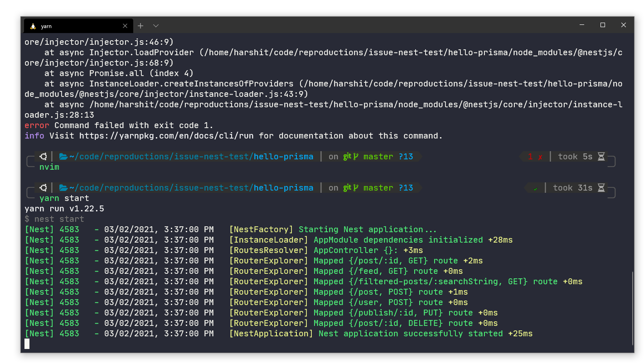Click the red 'error' label
644x363 pixels.
tap(37, 125)
